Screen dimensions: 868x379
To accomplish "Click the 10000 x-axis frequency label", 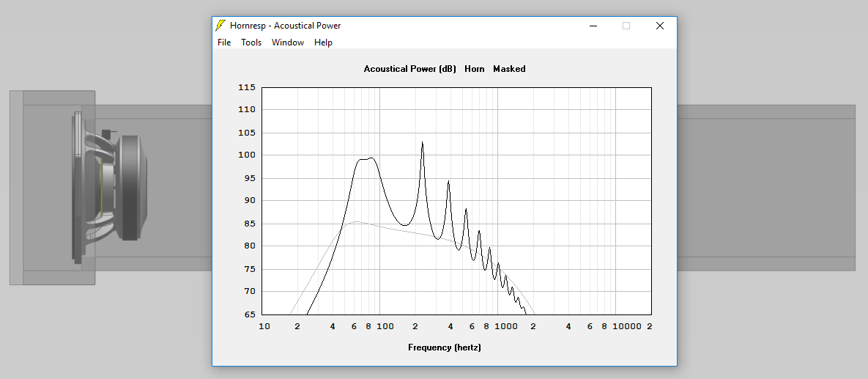I will click(626, 326).
